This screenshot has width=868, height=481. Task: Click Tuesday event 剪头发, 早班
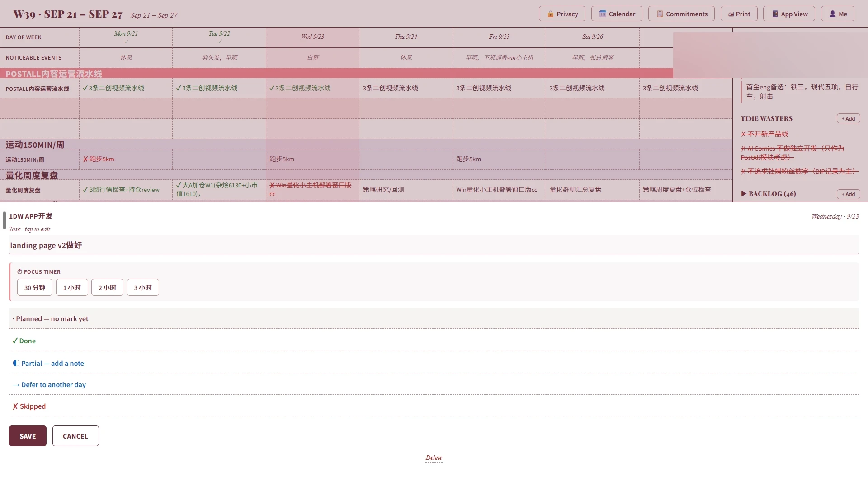[220, 57]
